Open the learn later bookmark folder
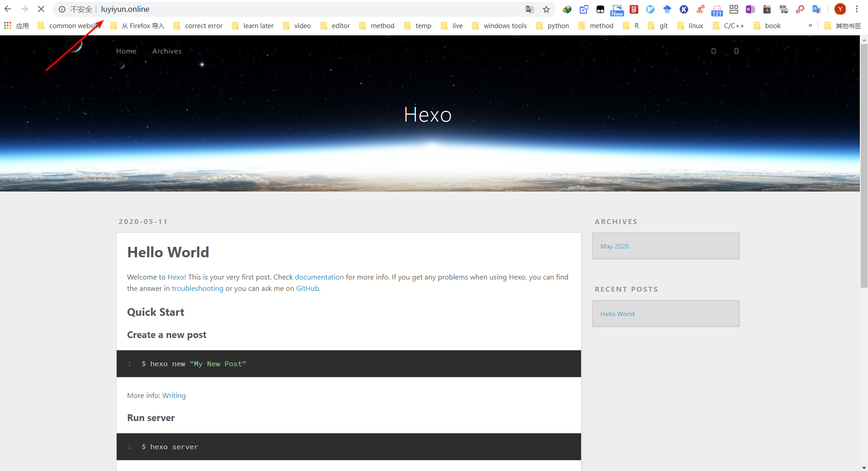 [x=253, y=26]
